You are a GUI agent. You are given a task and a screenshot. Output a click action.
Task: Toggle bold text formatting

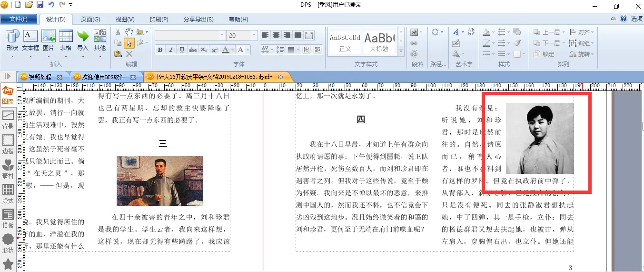(x=160, y=50)
